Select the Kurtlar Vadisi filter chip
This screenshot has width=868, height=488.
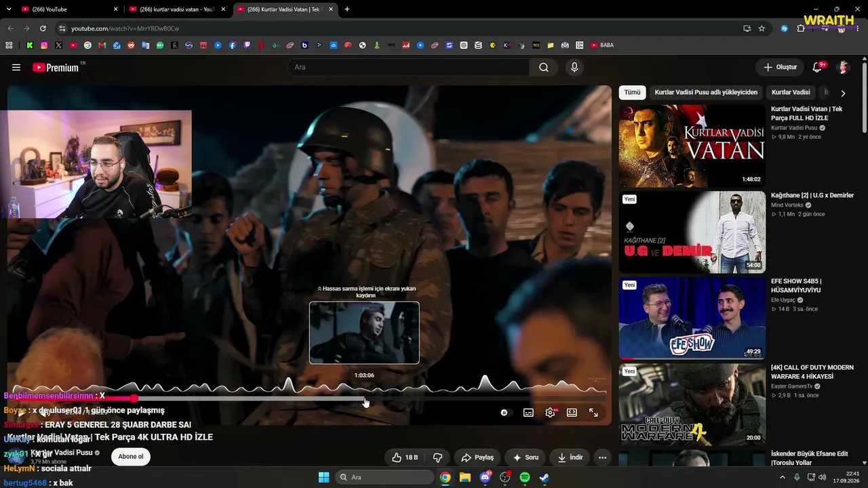[x=791, y=92]
